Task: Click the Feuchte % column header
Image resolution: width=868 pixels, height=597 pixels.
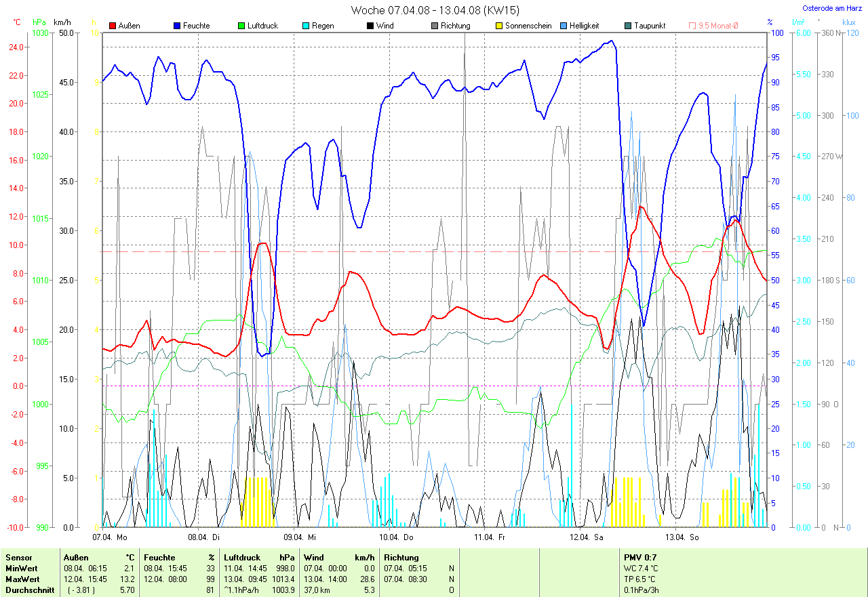Action: (179, 558)
